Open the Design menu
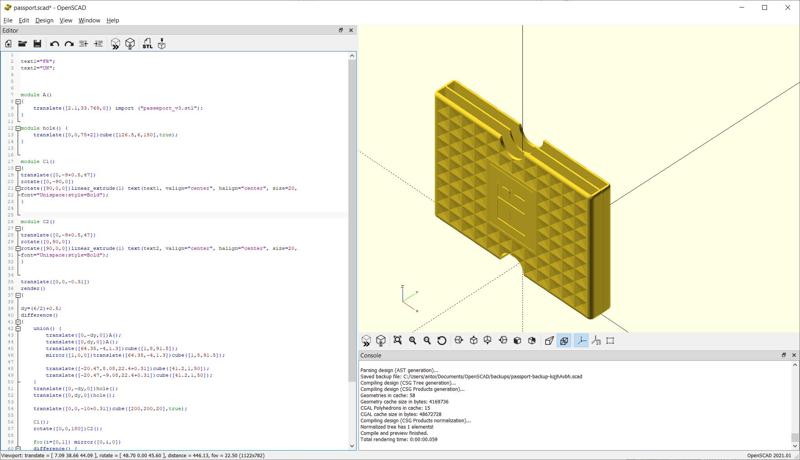Image resolution: width=800 pixels, height=460 pixels. [x=44, y=20]
